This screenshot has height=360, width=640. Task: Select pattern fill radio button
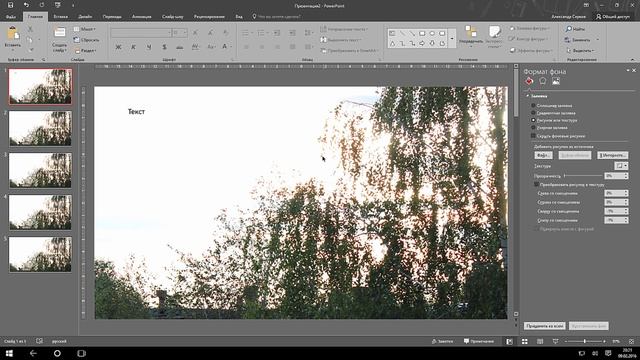[x=533, y=127]
